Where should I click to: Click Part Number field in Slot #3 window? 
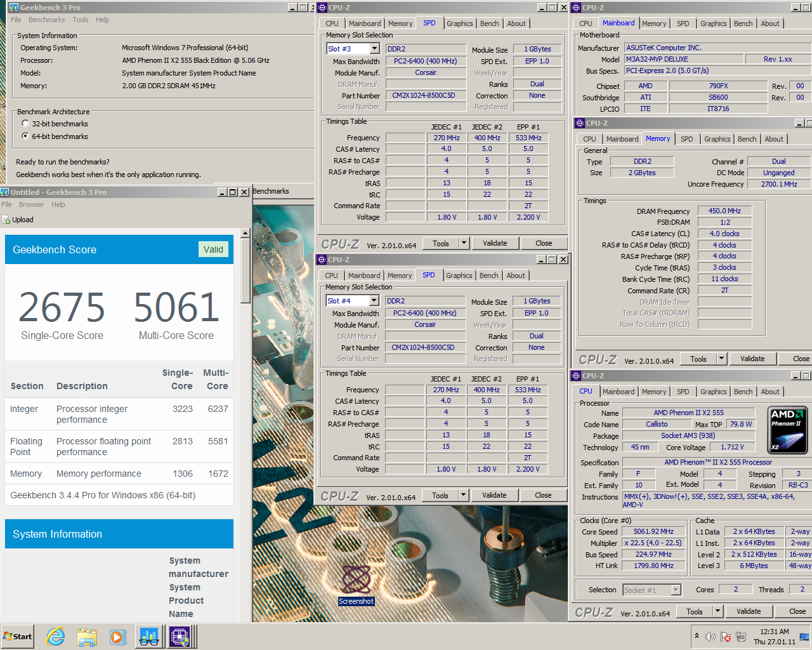[x=426, y=95]
